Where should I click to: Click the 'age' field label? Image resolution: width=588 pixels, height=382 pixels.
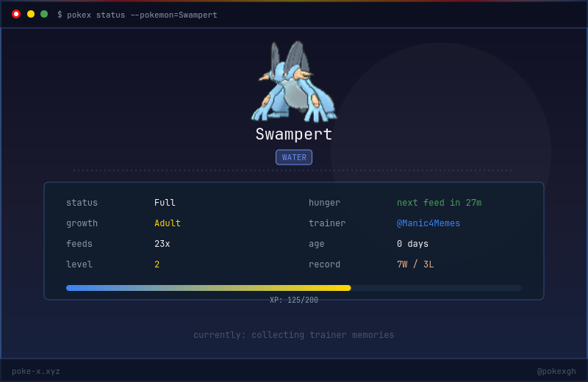(317, 244)
